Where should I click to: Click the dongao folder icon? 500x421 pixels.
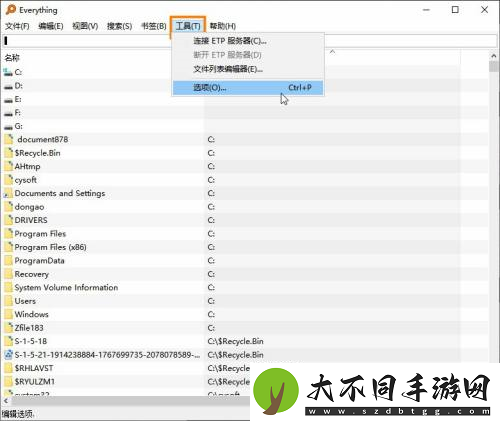point(9,207)
